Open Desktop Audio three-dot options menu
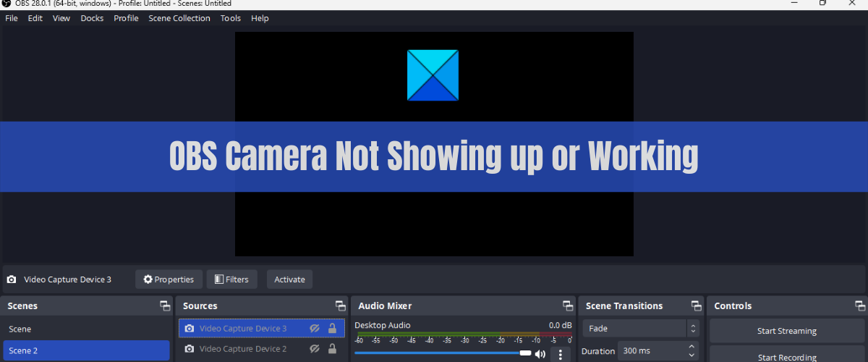 pos(560,354)
